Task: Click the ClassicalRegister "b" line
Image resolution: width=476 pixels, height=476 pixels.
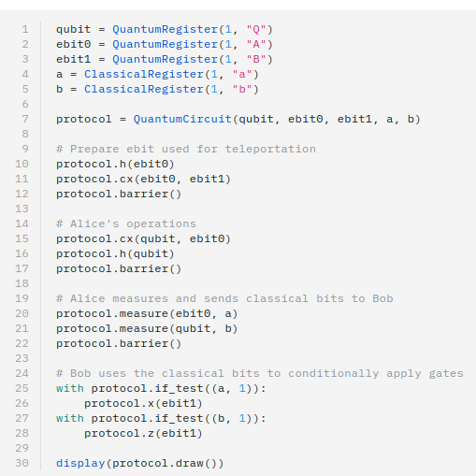Action: click(157, 89)
